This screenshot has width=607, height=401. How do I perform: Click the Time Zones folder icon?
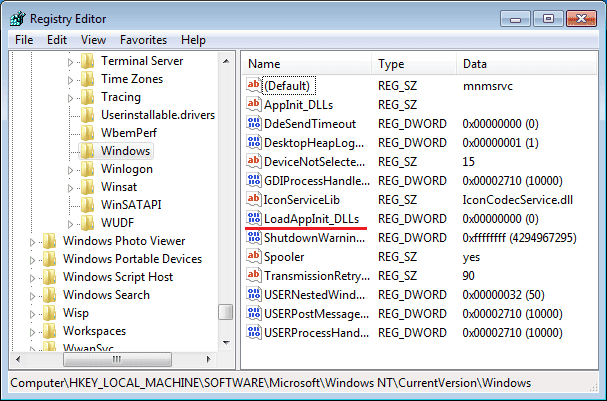click(x=87, y=79)
